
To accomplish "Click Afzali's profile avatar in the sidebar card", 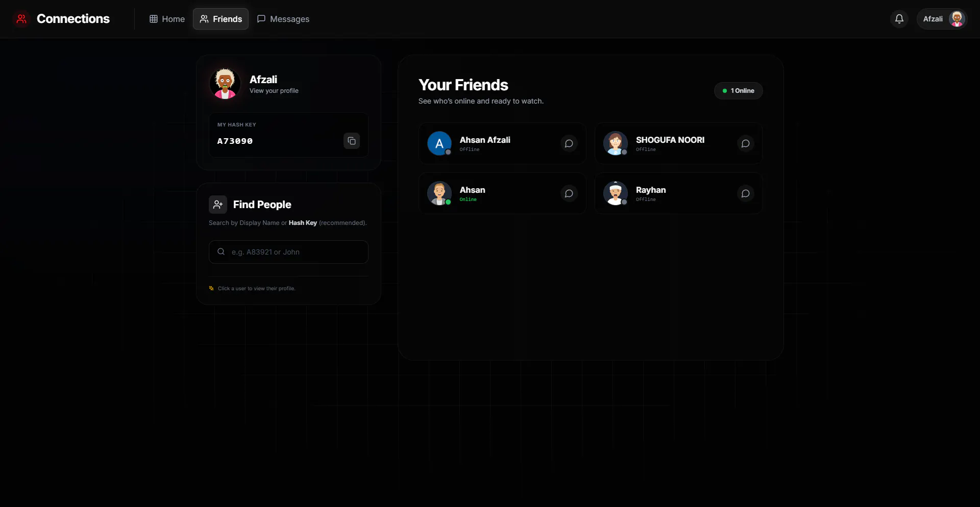I will [x=225, y=84].
